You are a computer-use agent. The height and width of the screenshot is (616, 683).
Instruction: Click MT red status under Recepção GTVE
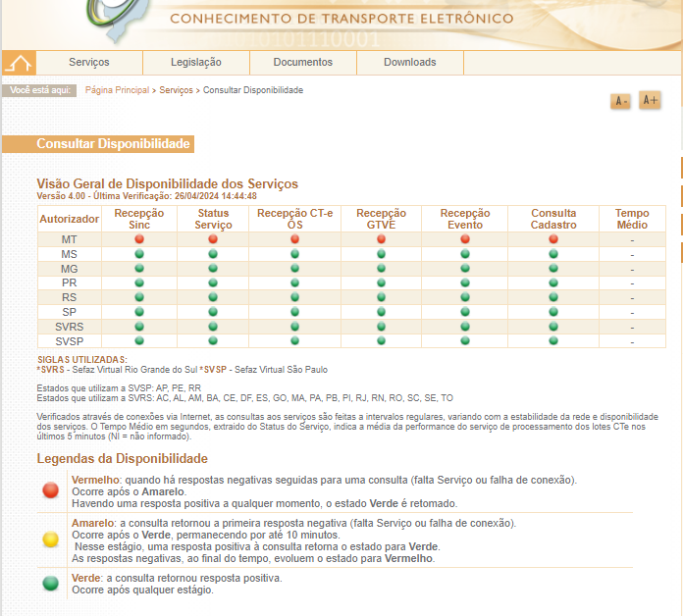click(x=381, y=239)
